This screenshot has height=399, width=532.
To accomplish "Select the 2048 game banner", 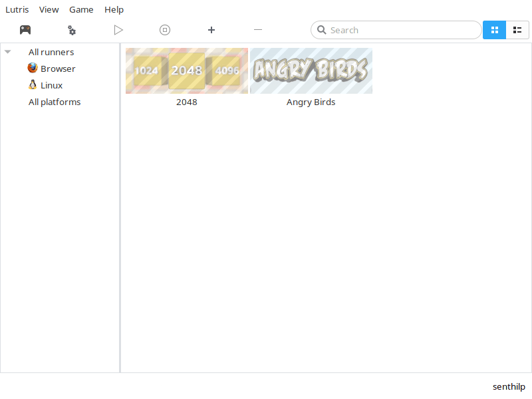I will (186, 70).
